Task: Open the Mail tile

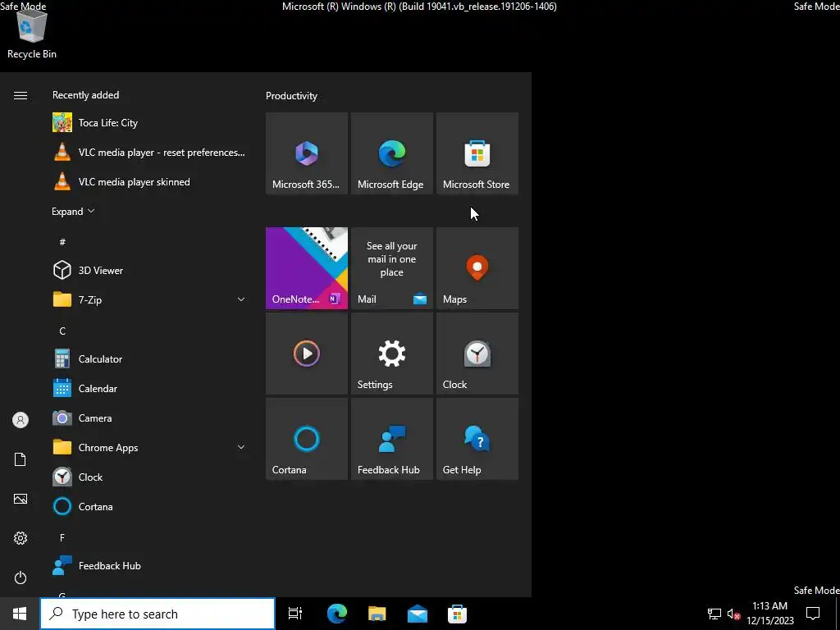Action: (391, 268)
